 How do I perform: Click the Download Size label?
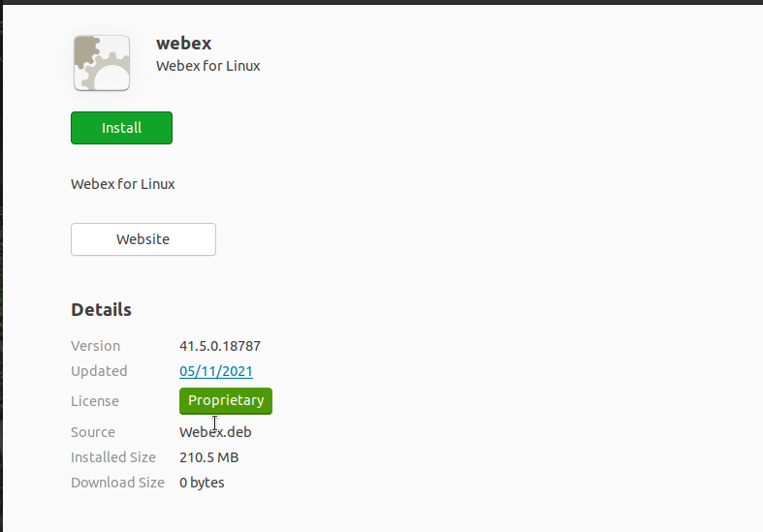(119, 483)
